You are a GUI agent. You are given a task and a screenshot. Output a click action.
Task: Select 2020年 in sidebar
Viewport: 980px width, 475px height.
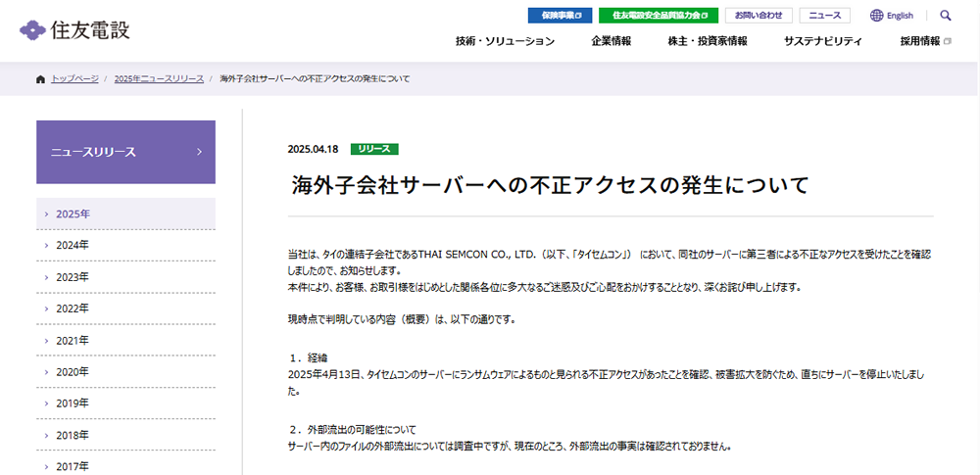[125, 372]
